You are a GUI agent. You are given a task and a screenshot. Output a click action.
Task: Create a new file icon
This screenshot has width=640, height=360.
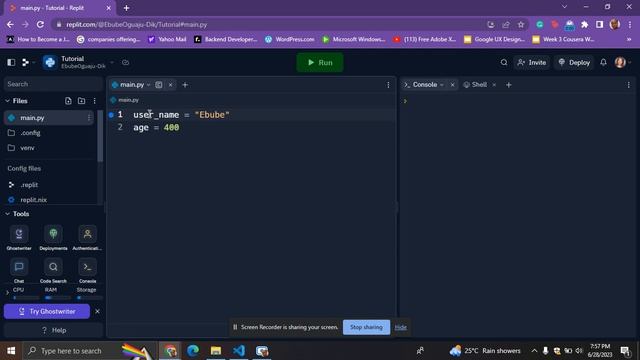(x=68, y=101)
